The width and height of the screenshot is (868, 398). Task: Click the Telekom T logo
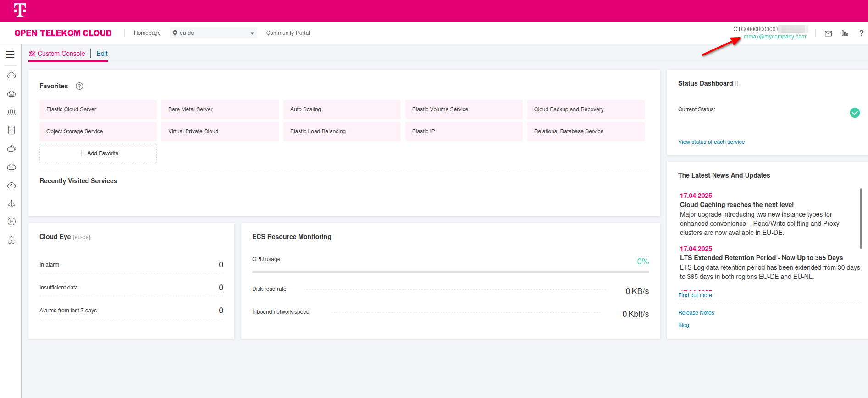point(20,10)
